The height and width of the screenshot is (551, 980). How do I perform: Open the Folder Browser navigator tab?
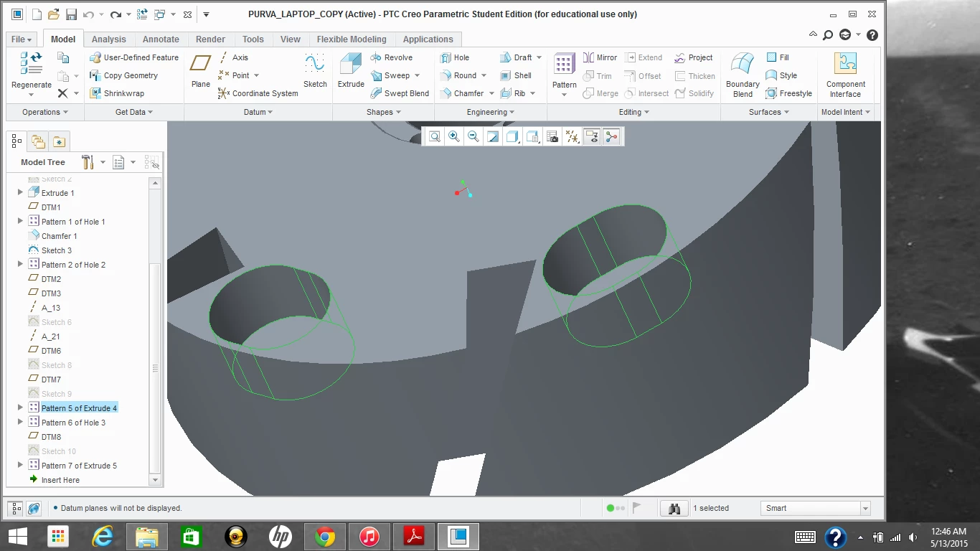pos(38,141)
